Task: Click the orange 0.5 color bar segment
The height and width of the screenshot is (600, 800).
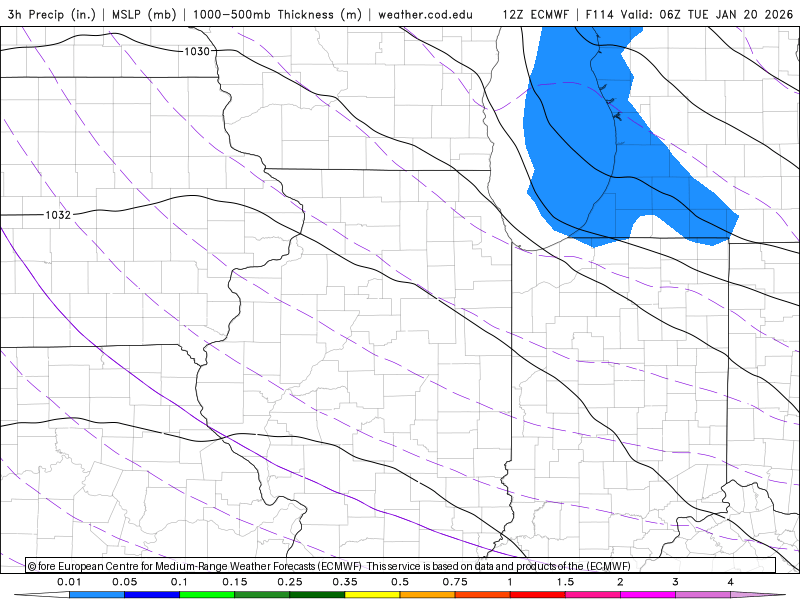Action: (x=428, y=595)
